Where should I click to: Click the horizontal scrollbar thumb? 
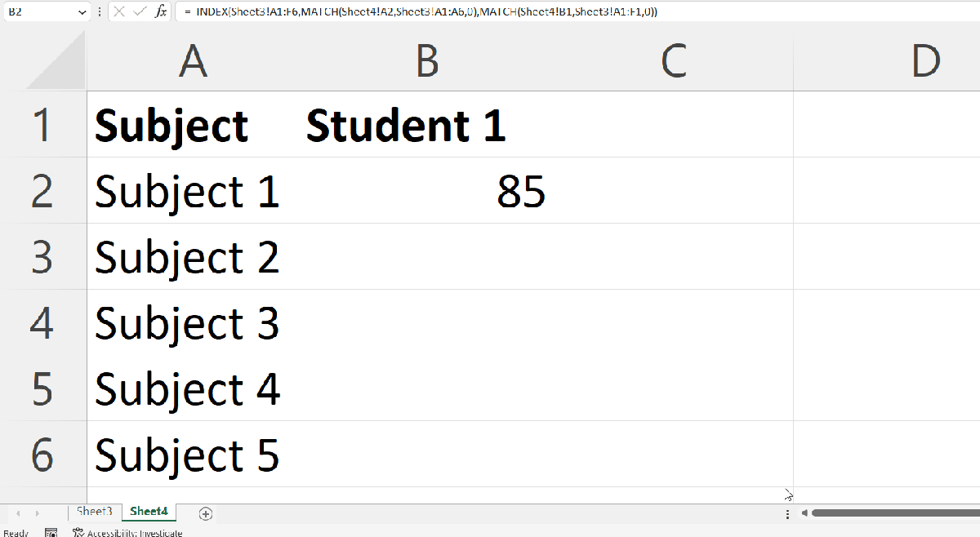894,513
